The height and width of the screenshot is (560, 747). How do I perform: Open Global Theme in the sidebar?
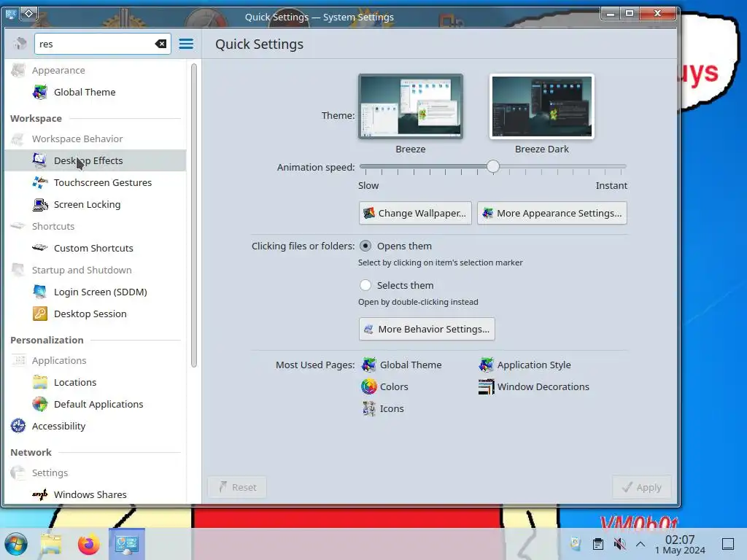point(96,92)
